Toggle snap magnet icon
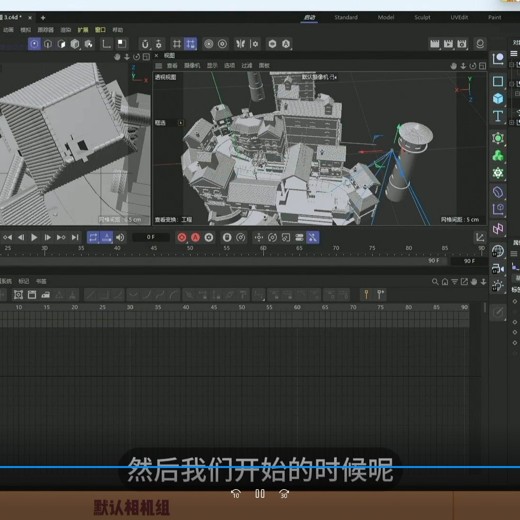 tap(145, 44)
